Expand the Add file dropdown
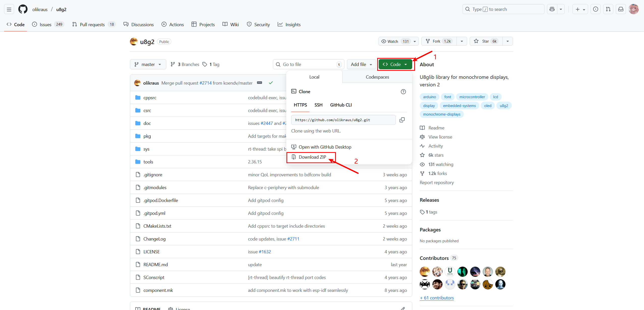The image size is (644, 310). click(x=361, y=64)
